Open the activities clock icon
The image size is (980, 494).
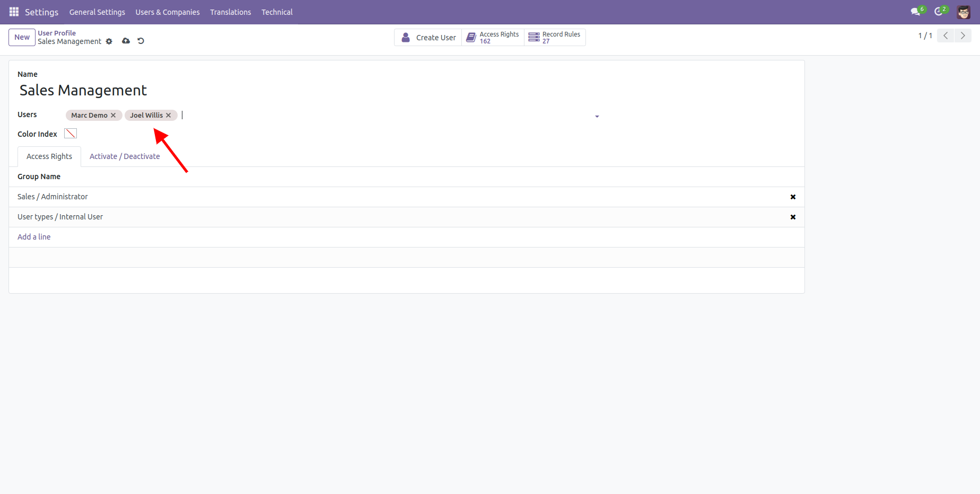coord(939,12)
